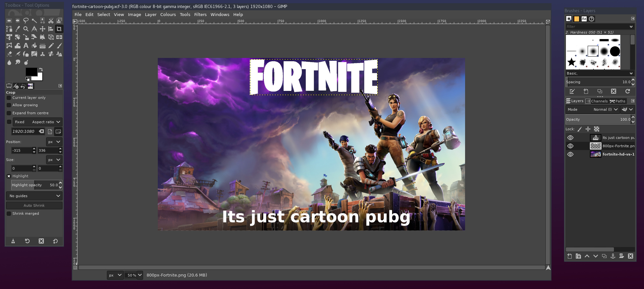This screenshot has width=644, height=289.
Task: Open the 50% zoom level dropdown
Action: [x=140, y=275]
